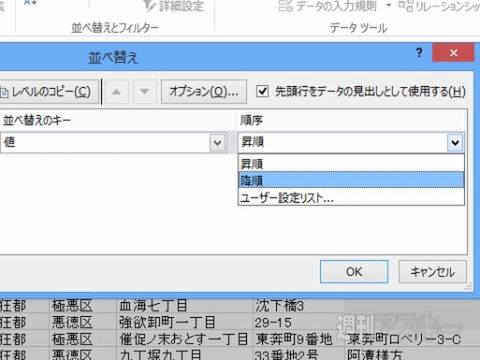Screen dimensions: 480x360
Task: Select 昇順 from the order list
Action: [x=351, y=164]
